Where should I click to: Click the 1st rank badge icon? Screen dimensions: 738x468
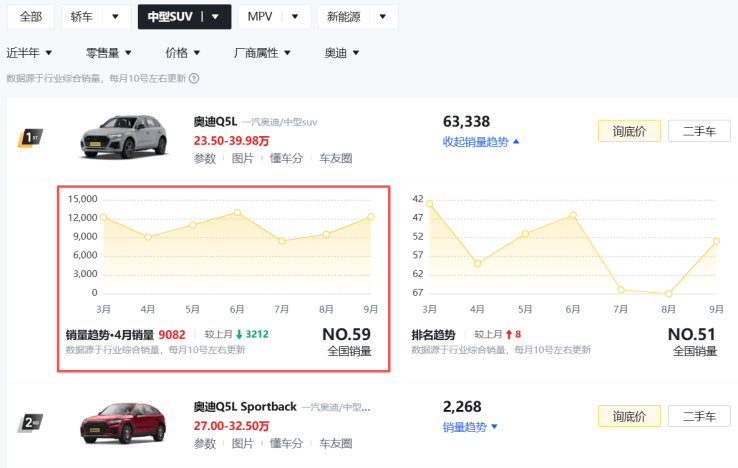click(x=30, y=138)
